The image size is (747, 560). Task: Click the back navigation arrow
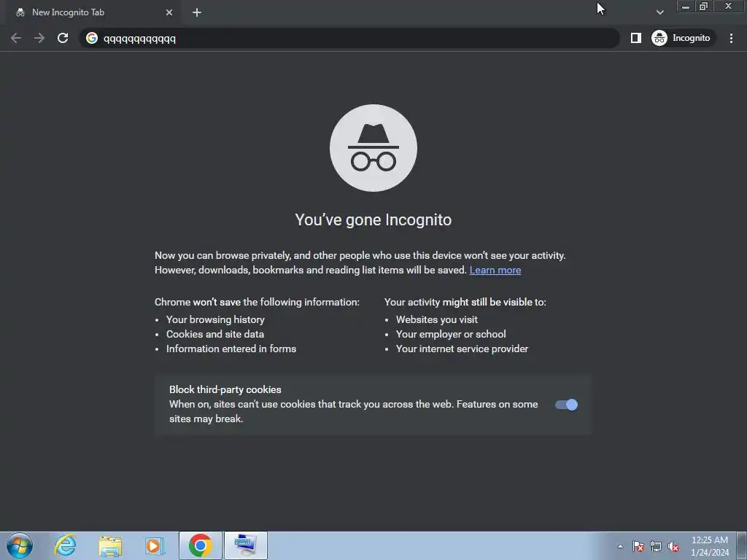click(x=16, y=38)
